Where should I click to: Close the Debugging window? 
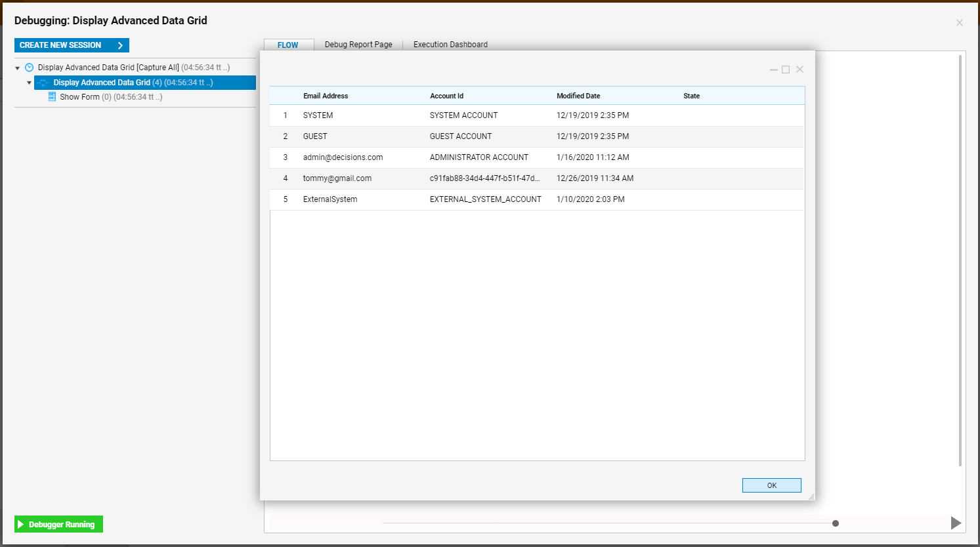[x=960, y=22]
